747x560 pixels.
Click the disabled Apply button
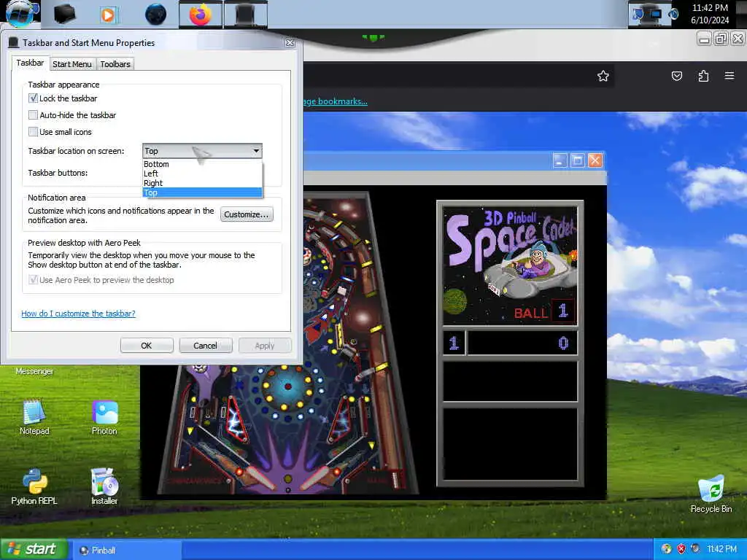pos(264,346)
